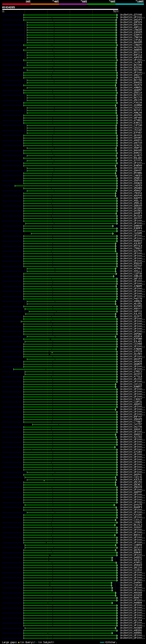Select the UniRef100_A8XPB2 label

131,115
